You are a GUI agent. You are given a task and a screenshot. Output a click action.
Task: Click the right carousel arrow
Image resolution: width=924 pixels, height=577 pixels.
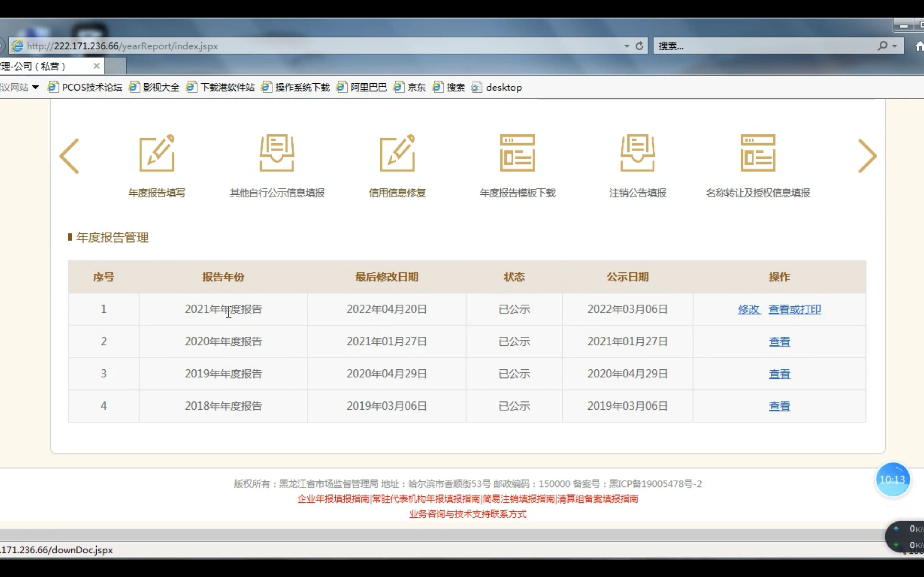(x=868, y=155)
